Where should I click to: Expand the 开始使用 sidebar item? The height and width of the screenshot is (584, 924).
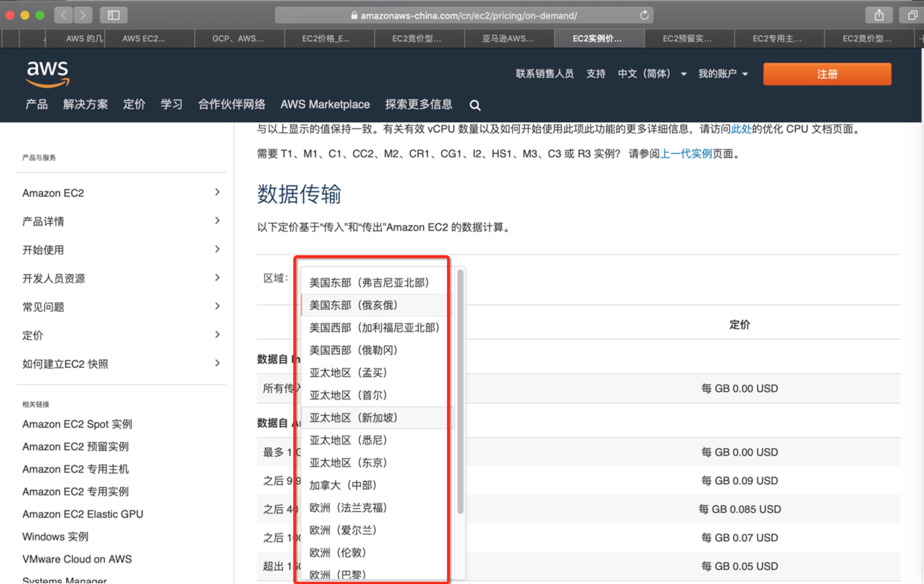(x=121, y=250)
